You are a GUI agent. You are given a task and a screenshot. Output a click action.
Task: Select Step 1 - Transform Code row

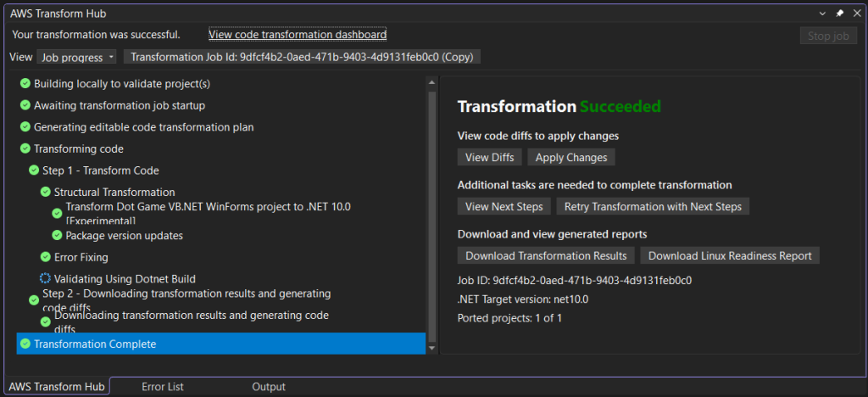101,171
